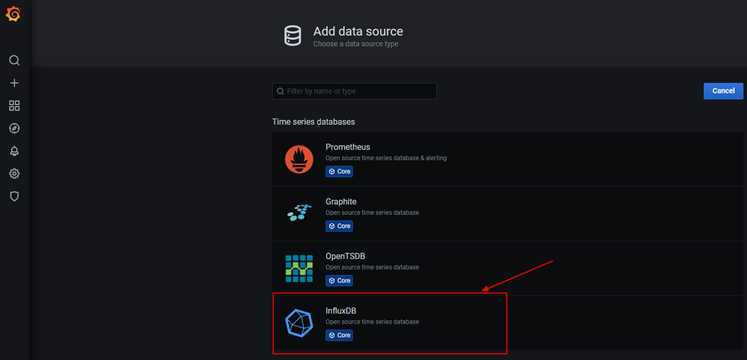Screen dimensions: 747x360
Task: Select the Graphite data source title
Action: [x=341, y=201]
